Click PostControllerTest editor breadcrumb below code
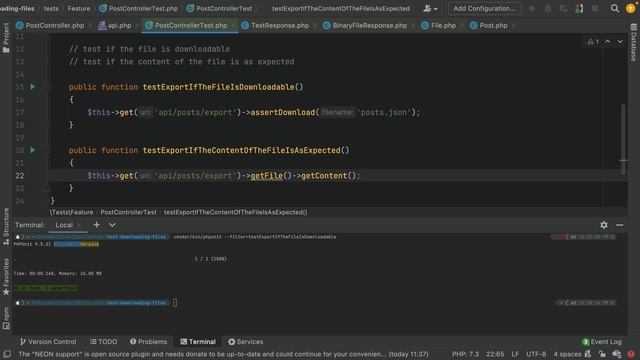Screen dimensions: 640x360 [x=128, y=212]
